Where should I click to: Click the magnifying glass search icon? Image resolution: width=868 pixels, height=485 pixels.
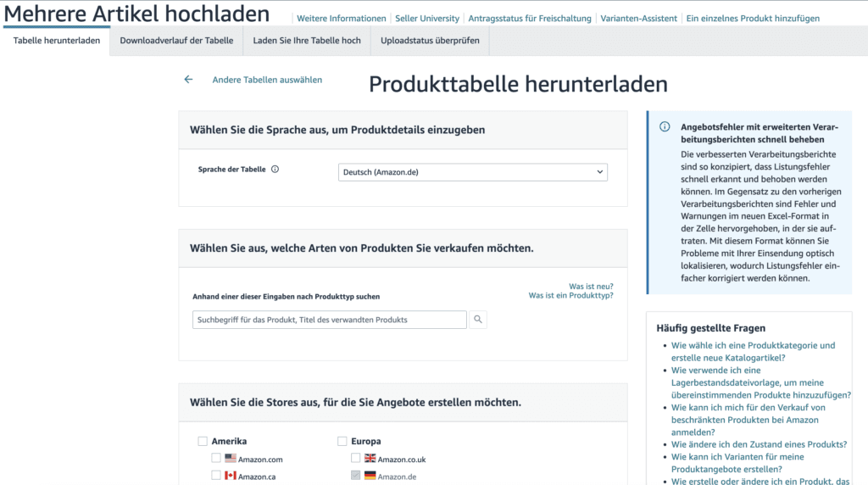pos(478,320)
